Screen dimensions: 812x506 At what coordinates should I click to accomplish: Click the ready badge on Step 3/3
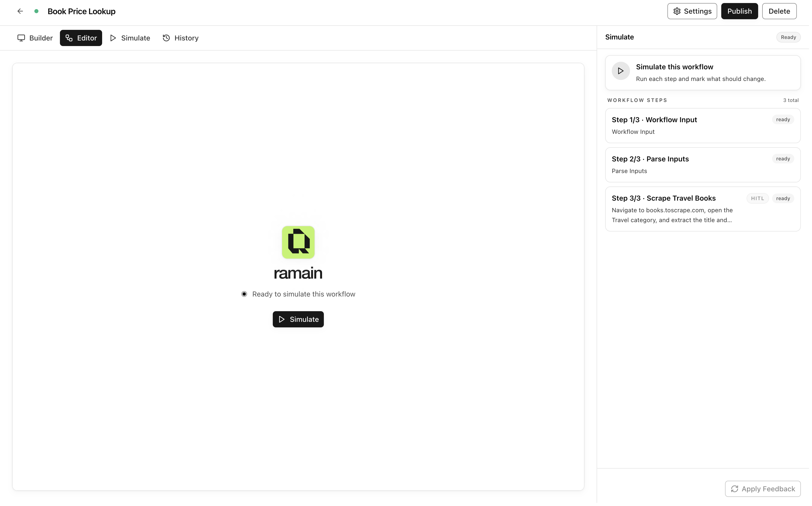pyautogui.click(x=786, y=199)
